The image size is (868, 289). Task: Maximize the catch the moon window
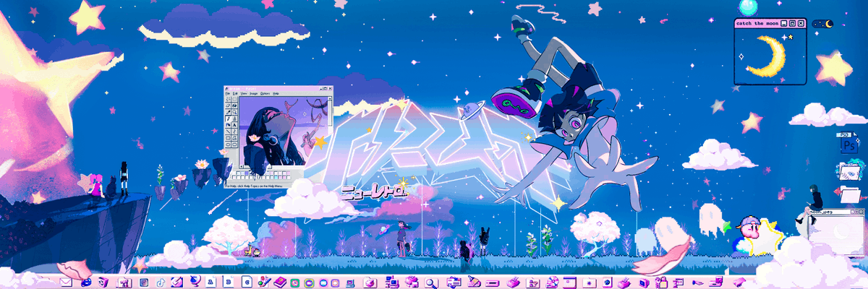point(792,23)
